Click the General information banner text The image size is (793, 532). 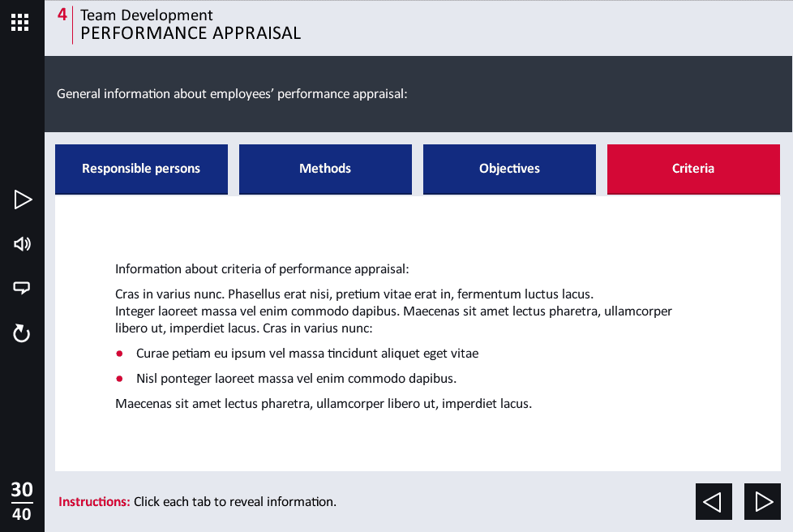click(x=232, y=94)
